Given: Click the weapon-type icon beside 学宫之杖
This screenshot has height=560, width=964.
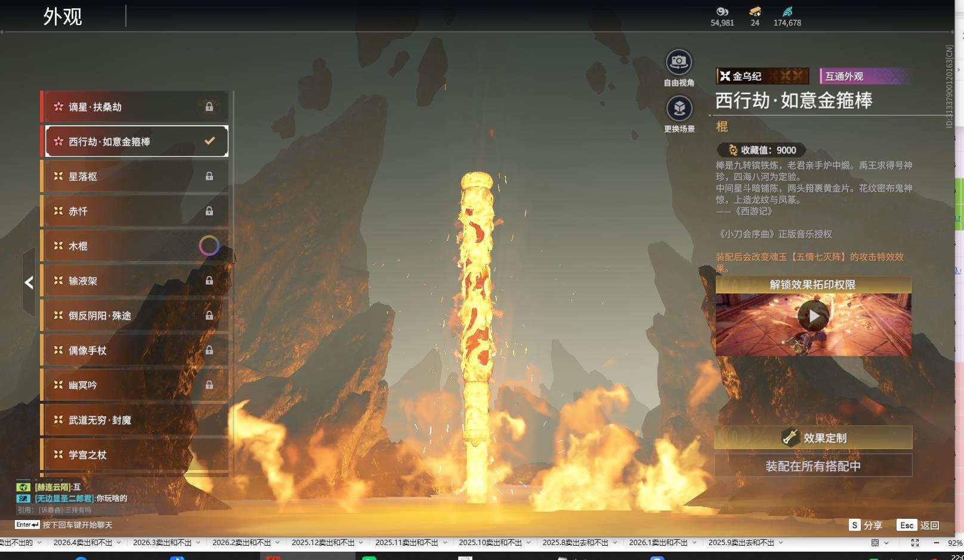Looking at the screenshot, I should click(x=58, y=454).
